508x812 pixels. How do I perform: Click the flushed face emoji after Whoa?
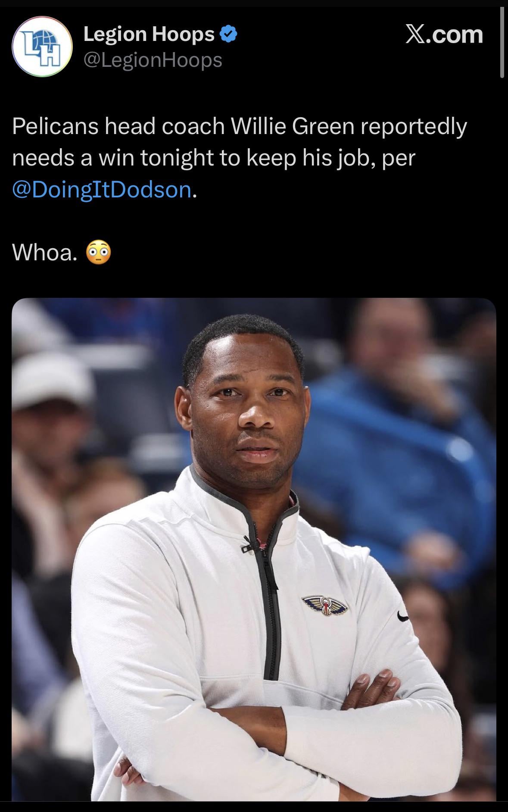(99, 253)
